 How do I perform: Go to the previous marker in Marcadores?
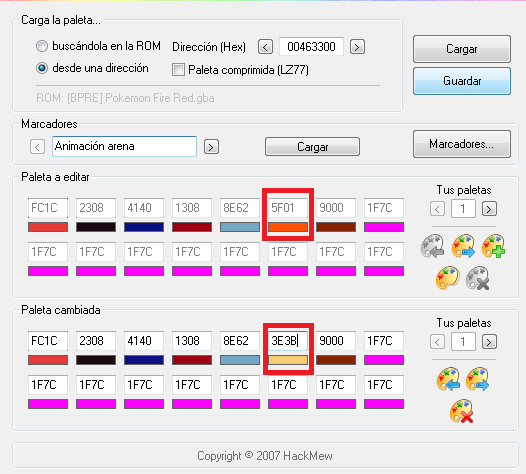pos(37,147)
